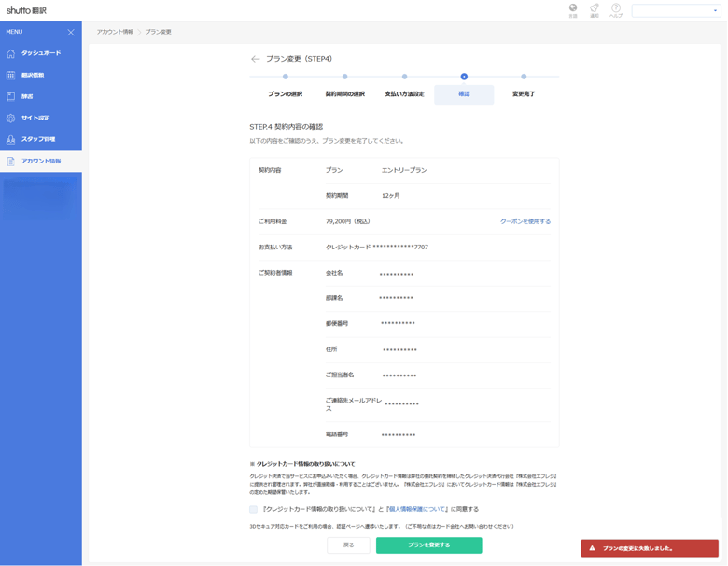Check the credit card handling agreement checkbox
The width and height of the screenshot is (728, 566).
click(x=254, y=509)
